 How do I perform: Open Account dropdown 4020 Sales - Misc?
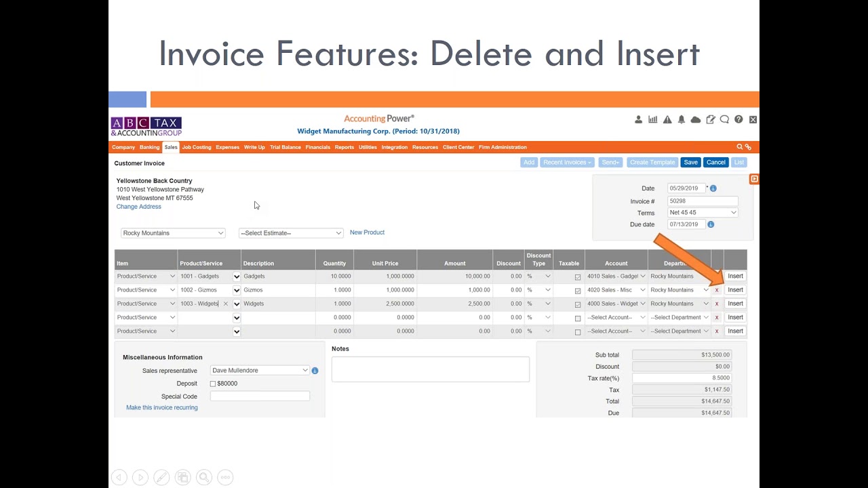(x=616, y=290)
